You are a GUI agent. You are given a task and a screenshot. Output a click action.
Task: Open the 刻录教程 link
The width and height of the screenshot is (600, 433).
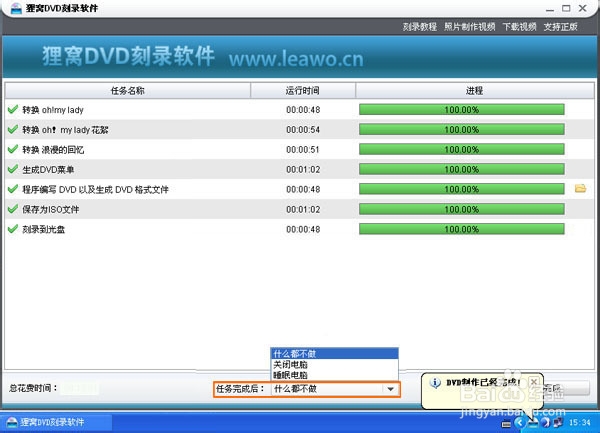[x=420, y=27]
